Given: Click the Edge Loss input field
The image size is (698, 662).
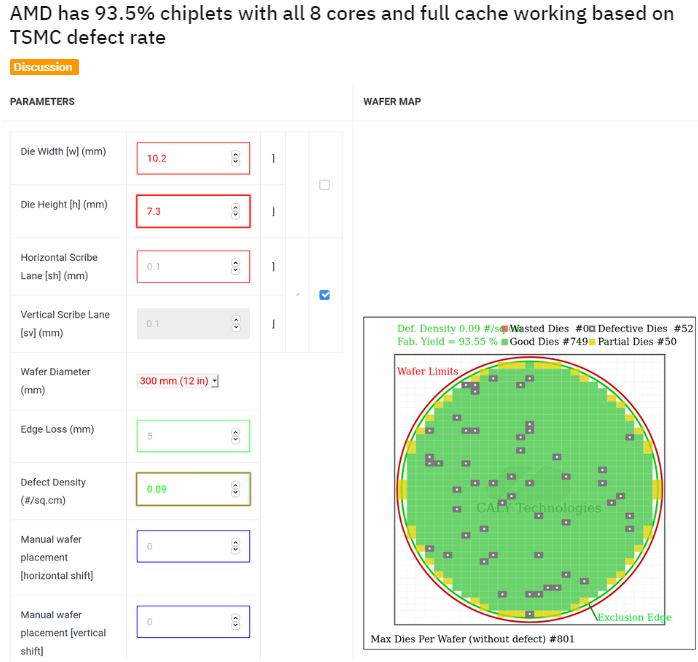Looking at the screenshot, I should click(x=193, y=436).
